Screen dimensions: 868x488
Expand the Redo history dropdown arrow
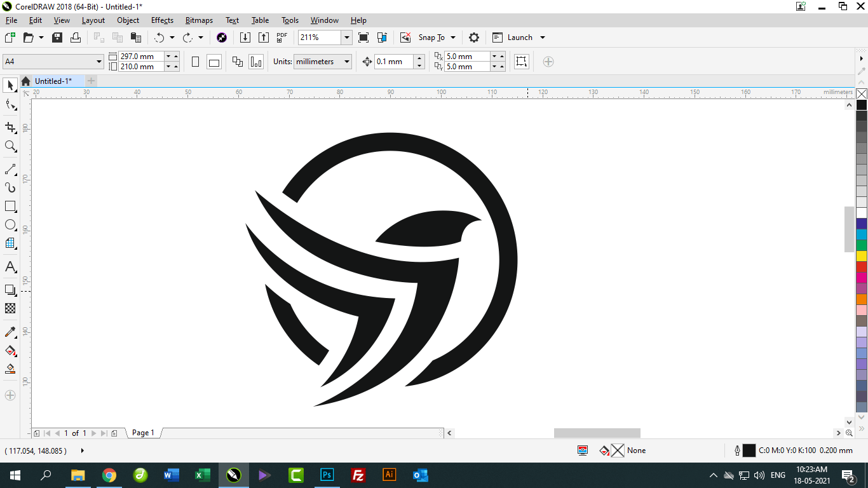pos(201,37)
